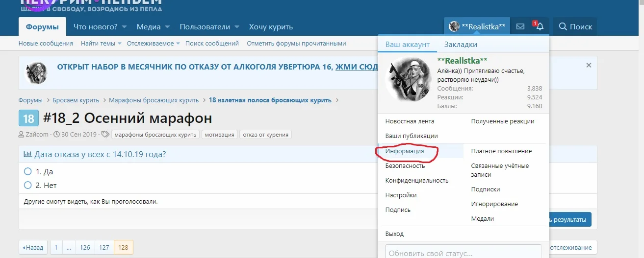Select radio option 2. Нет
Image resolution: width=644 pixels, height=258 pixels.
[28, 186]
